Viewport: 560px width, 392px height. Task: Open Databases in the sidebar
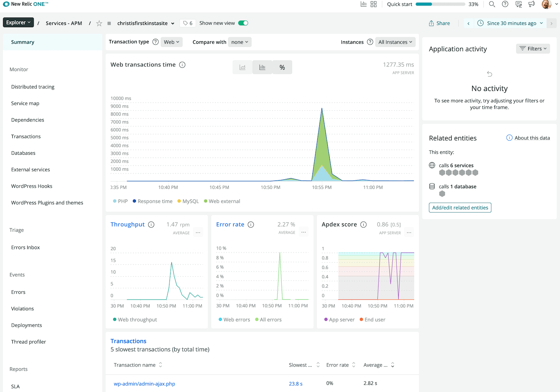click(x=23, y=153)
